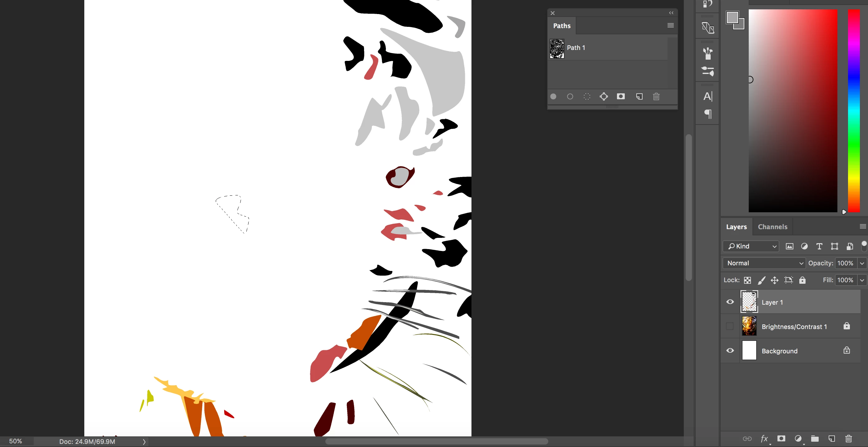The width and height of the screenshot is (868, 447).
Task: Expand the Opacity value dropdown arrow
Action: (x=862, y=263)
